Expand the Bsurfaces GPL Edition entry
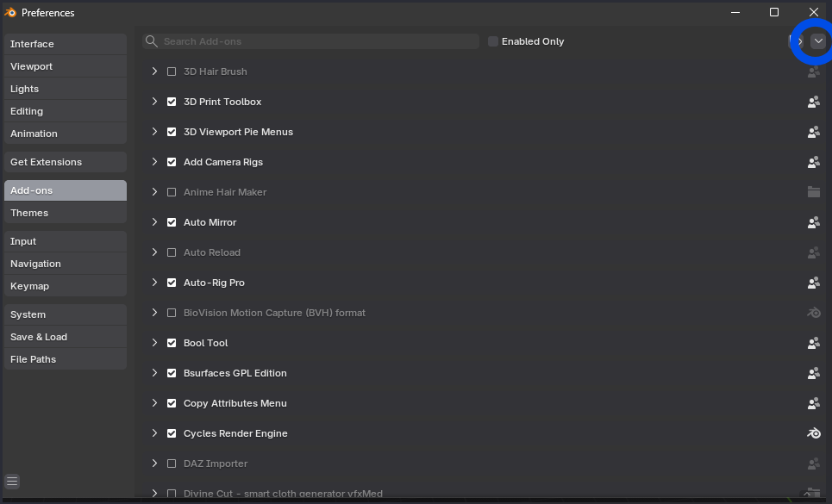Screen dimensions: 832x504 [x=154, y=373]
